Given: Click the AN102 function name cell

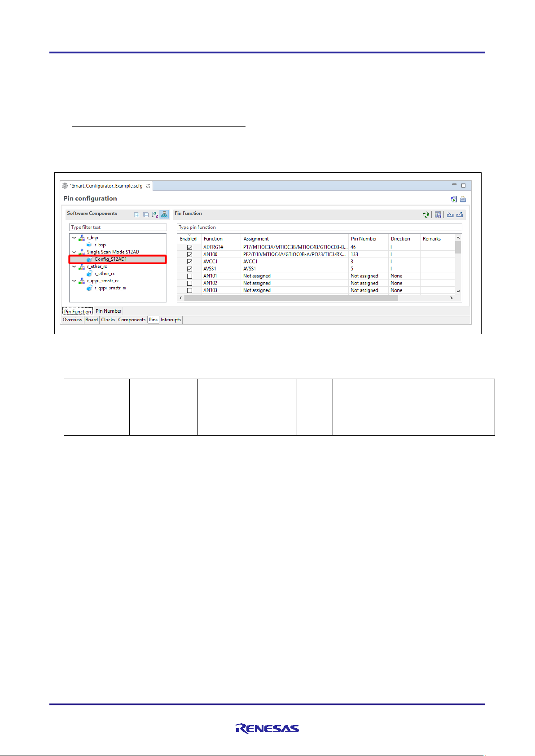Looking at the screenshot, I should click(210, 283).
